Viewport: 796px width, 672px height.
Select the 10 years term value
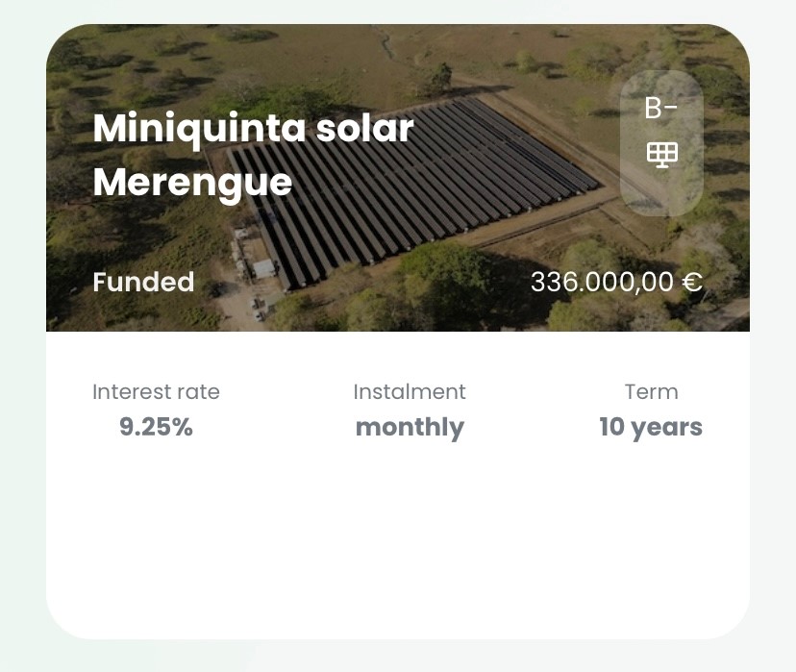(651, 427)
